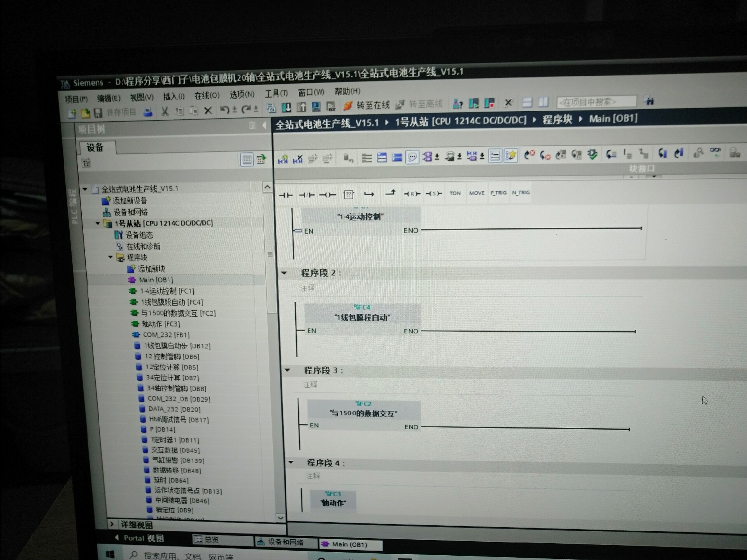Viewport: 747px width, 560px height.
Task: Click the cut scissors icon
Action: point(165,112)
